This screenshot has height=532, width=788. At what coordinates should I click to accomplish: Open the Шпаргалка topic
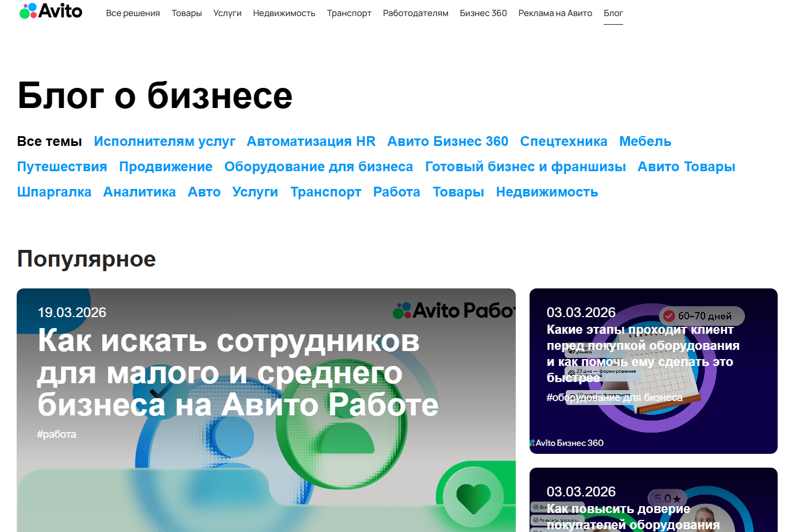[x=54, y=192]
